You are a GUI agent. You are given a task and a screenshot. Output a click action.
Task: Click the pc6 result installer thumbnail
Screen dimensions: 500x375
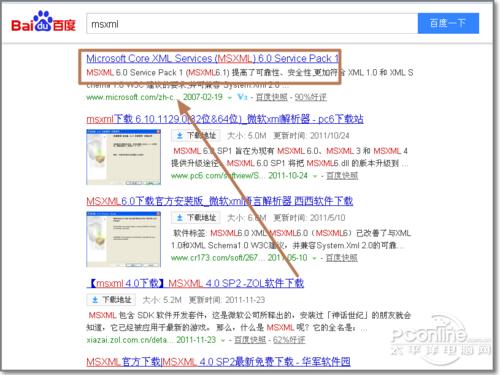(123, 157)
